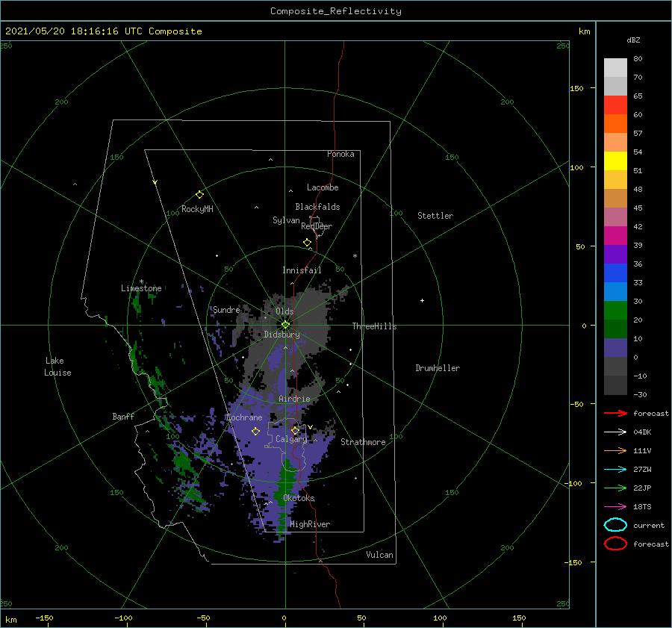The image size is (672, 628).
Task: Click the white plus marker east of ThreeHills
Action: point(422,300)
